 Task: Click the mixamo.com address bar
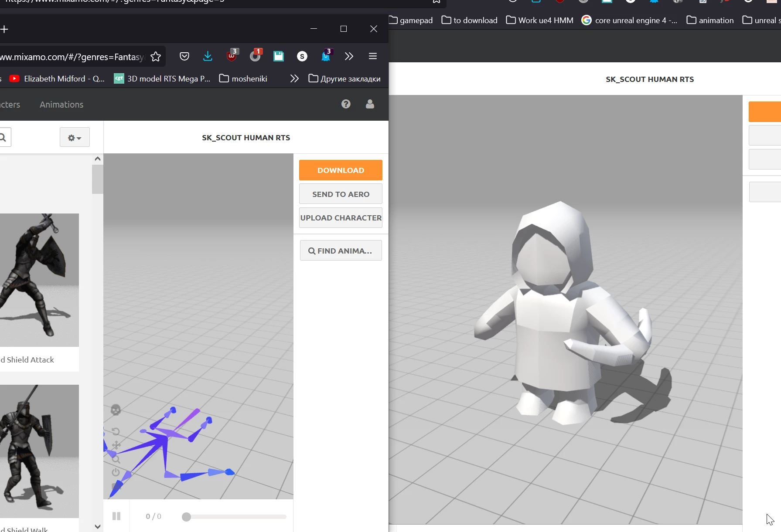pyautogui.click(x=72, y=57)
